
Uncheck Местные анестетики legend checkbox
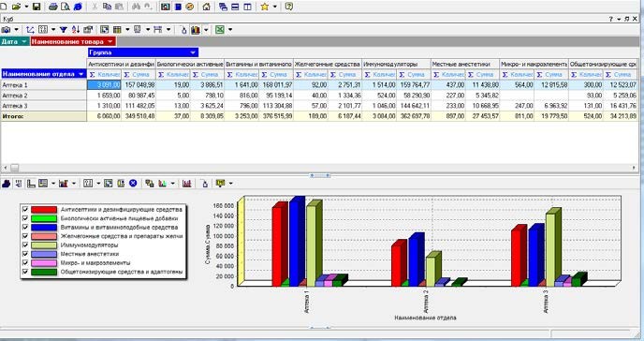coord(25,254)
